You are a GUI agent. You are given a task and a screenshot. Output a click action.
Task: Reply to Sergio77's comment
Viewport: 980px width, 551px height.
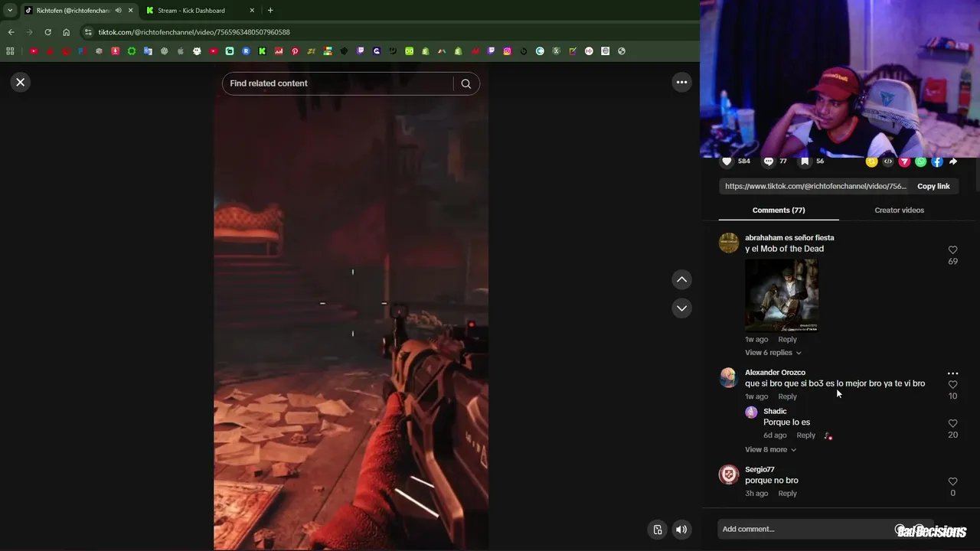[787, 494]
